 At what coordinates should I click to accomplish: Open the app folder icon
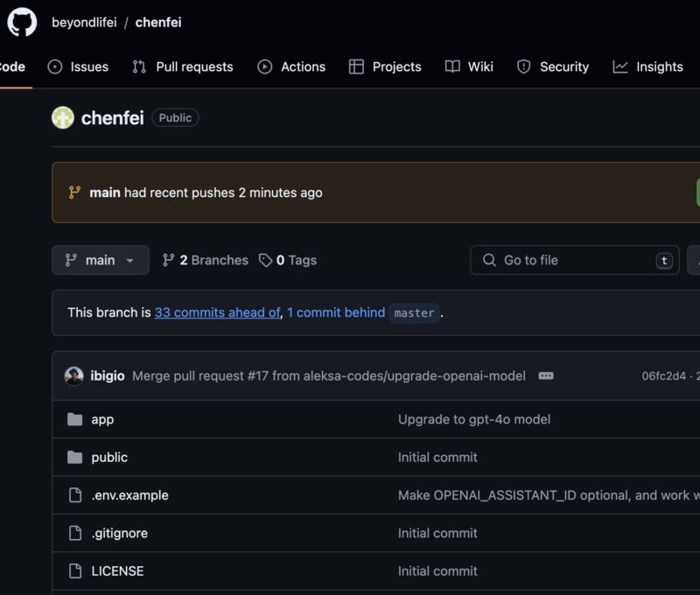tap(75, 419)
